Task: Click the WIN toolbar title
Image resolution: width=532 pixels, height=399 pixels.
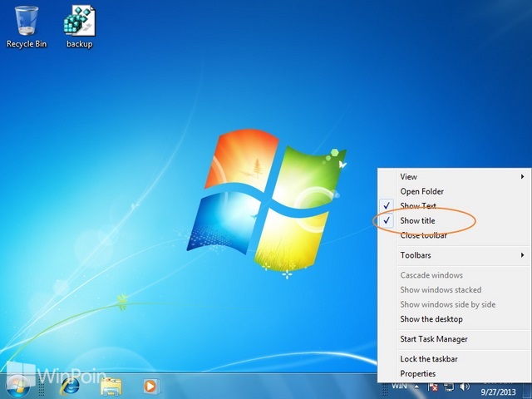Action: point(399,386)
